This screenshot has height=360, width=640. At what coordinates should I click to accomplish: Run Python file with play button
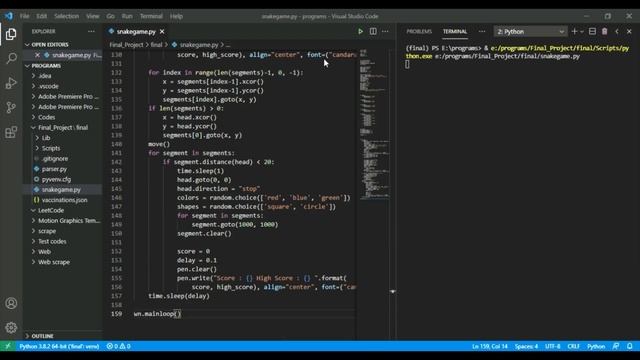pyautogui.click(x=360, y=31)
